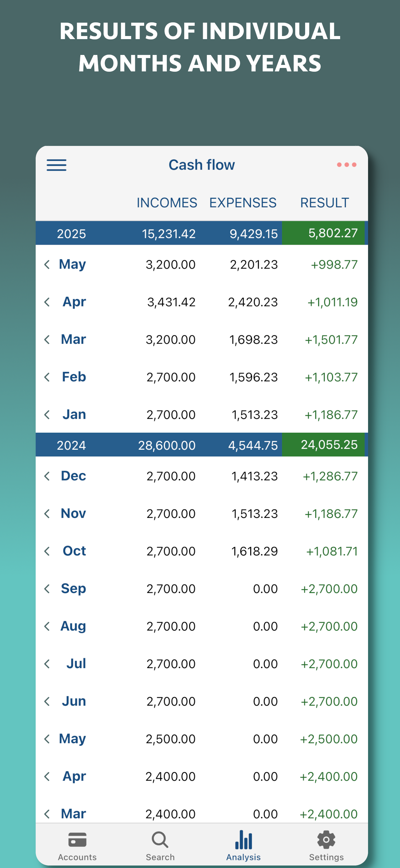This screenshot has width=400, height=868.
Task: Expand the Jul 2024 chevron arrow
Action: 47,664
